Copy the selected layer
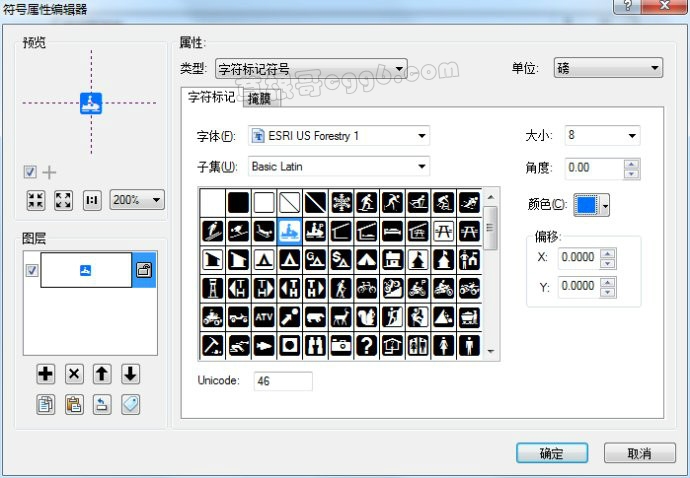The image size is (690, 478). click(45, 404)
